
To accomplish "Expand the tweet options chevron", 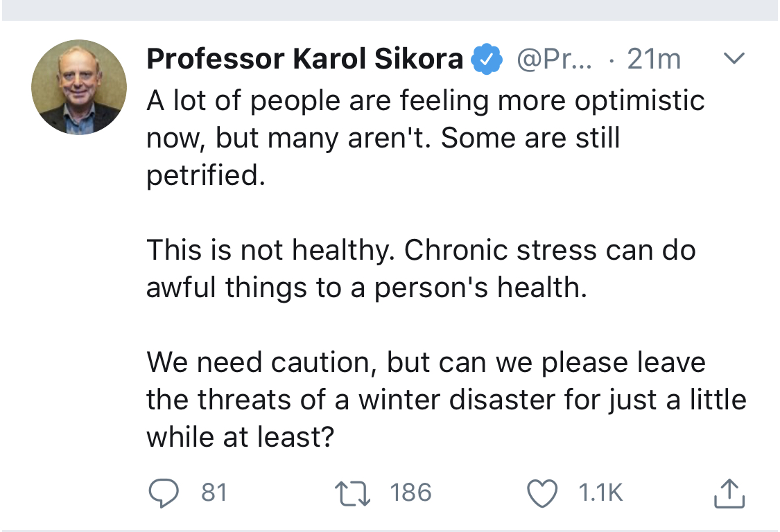I will [734, 59].
